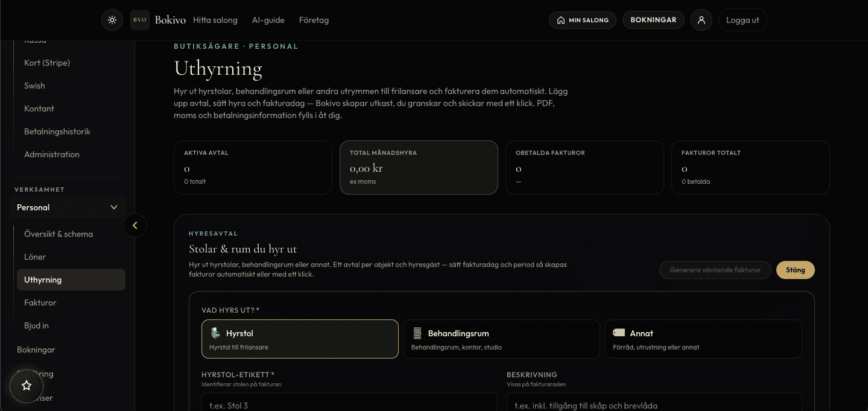Viewport: 868px width, 411px height.
Task: Click the Stäng button
Action: [795, 270]
